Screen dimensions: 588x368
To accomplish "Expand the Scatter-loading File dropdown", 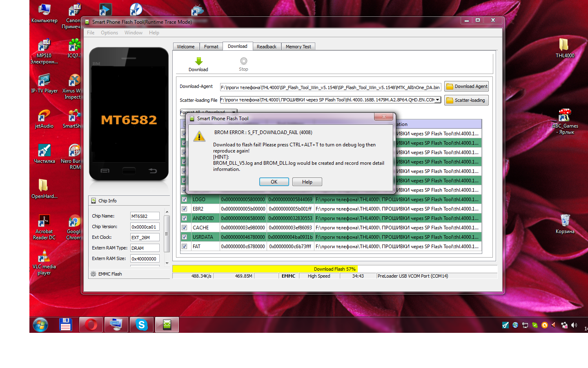I will coord(437,100).
